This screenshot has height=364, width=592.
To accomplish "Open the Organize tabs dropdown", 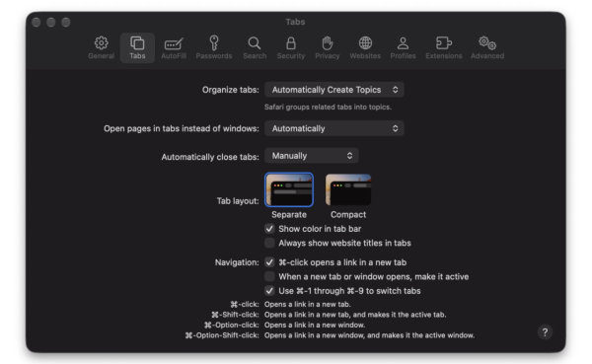I will [x=334, y=90].
